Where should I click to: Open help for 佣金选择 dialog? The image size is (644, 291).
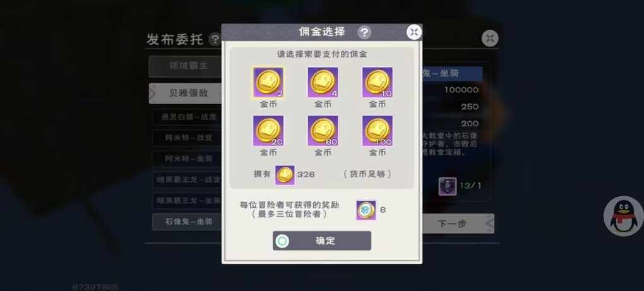click(364, 32)
